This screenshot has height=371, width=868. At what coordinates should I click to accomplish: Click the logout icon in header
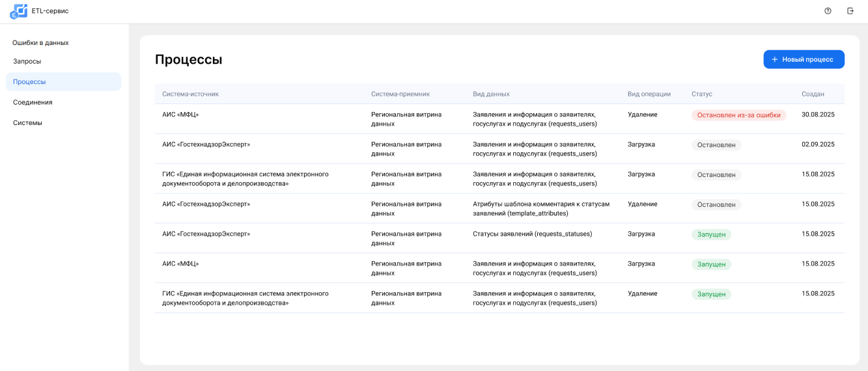850,11
